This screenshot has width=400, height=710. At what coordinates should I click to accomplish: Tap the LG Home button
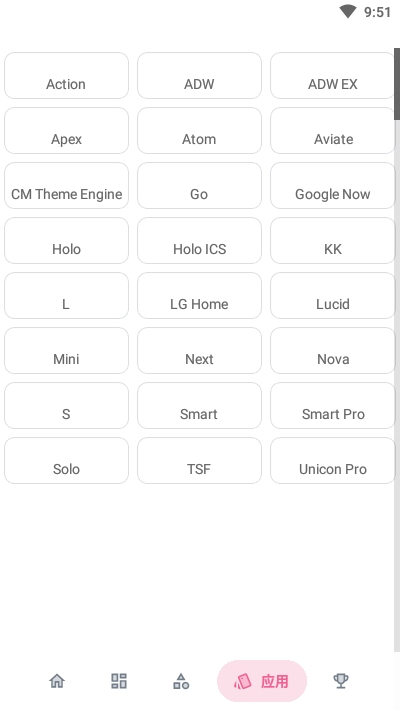(199, 296)
